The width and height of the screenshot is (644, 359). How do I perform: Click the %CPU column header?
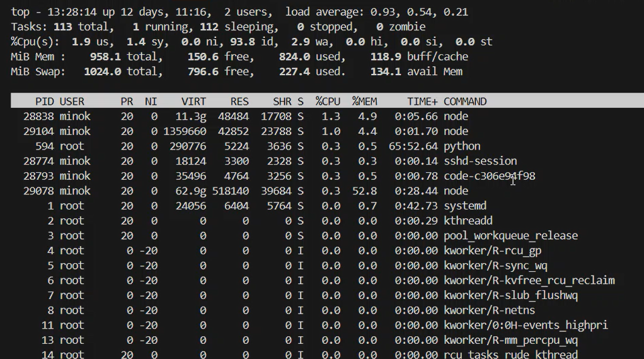tap(328, 101)
